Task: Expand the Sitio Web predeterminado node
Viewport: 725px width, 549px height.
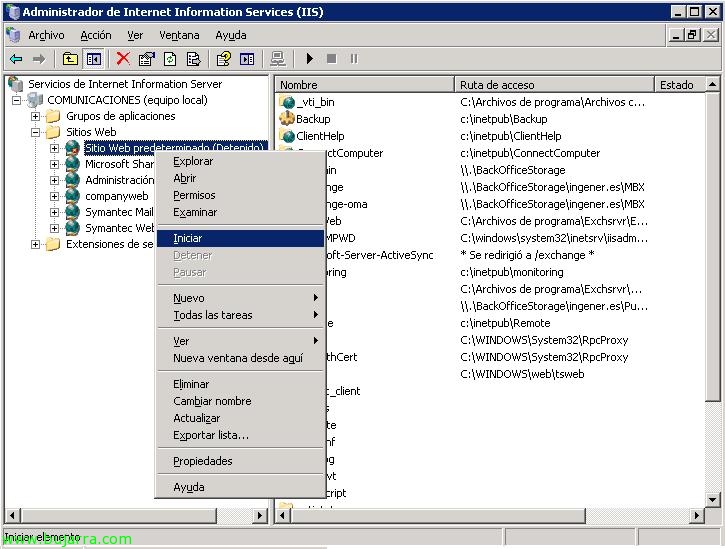Action: point(55,148)
